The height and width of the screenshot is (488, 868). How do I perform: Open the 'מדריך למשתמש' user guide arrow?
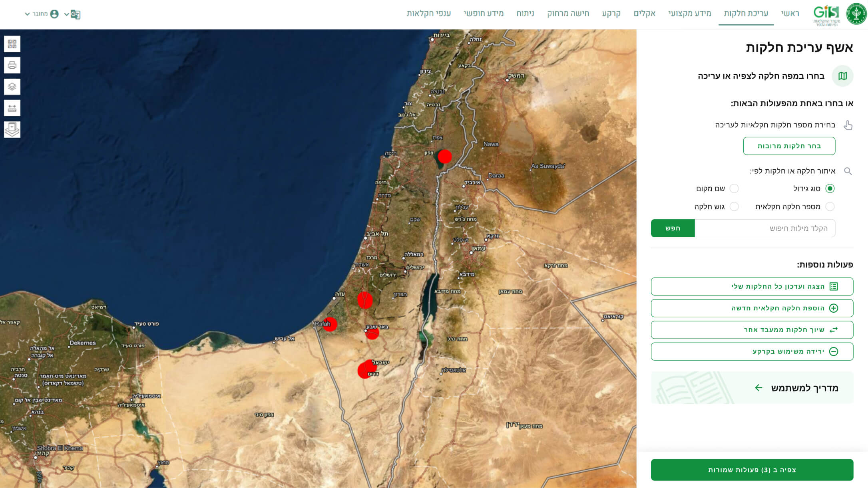(759, 388)
